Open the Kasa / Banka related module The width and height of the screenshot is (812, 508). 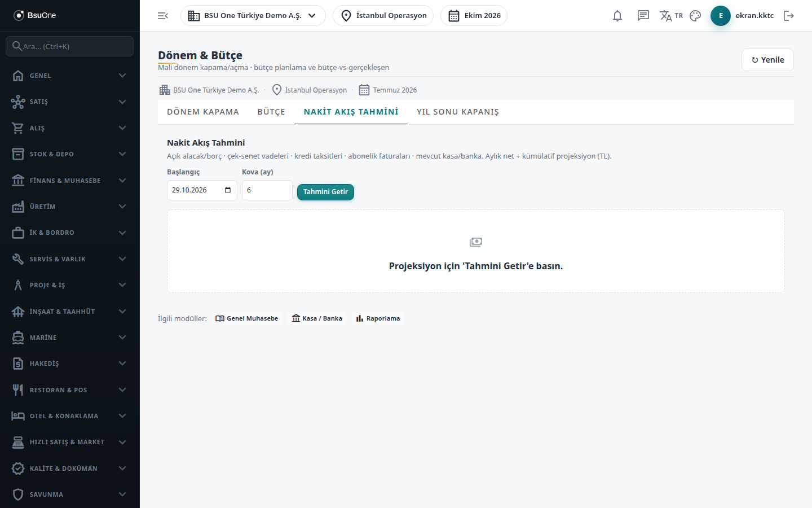pos(317,318)
